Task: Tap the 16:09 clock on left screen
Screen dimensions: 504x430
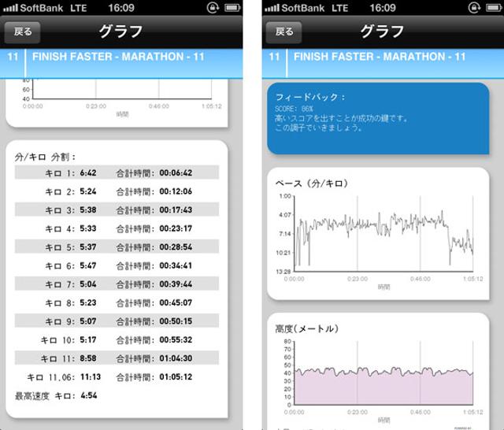Action: 121,8
